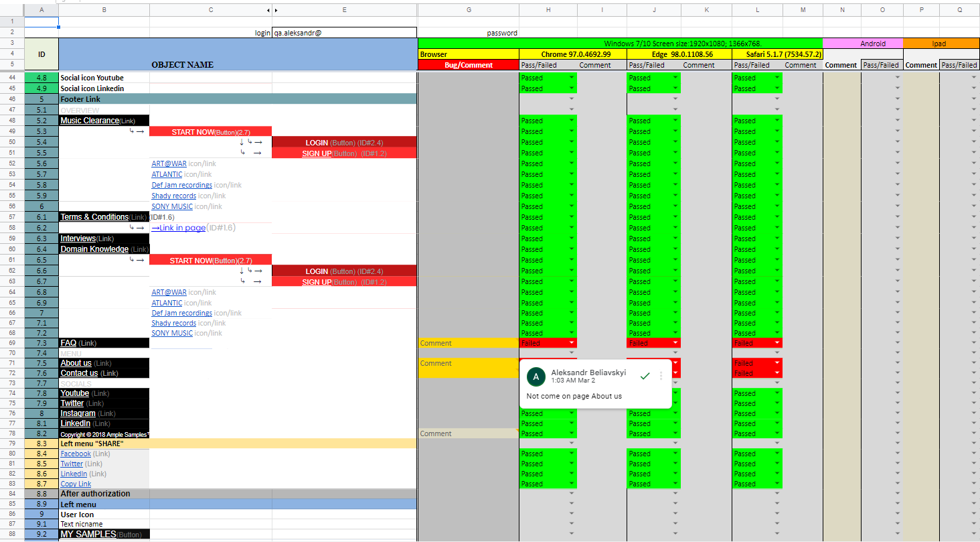
Task: Open Edge Pass/Failed dropdown for Social icon Linkedin
Action: click(x=676, y=88)
